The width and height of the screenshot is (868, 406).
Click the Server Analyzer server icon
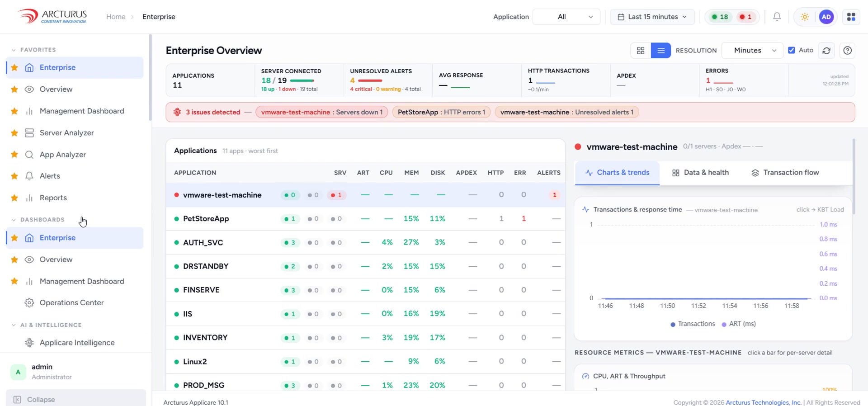coord(29,133)
